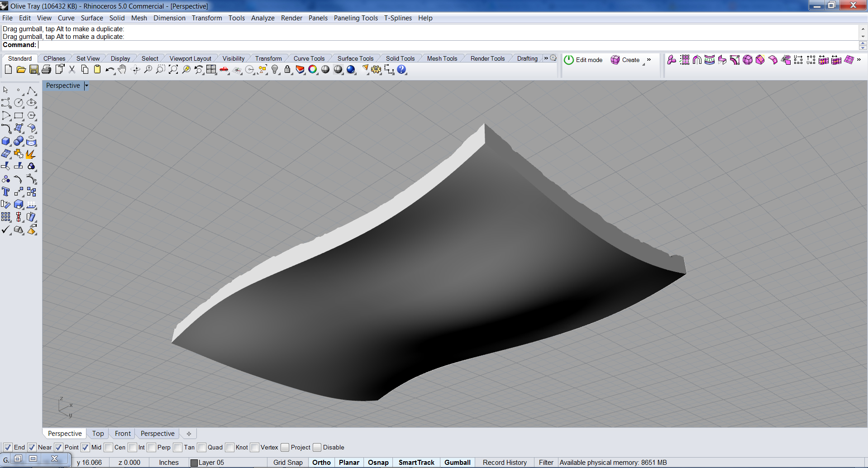Toggle Gumball in status bar
Screen dimensions: 868x468
[458, 463]
